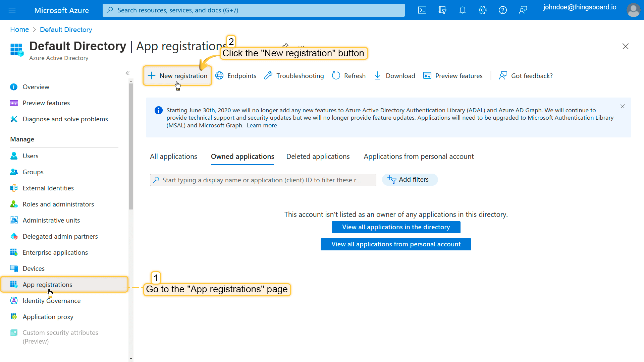Open the Learn more link
Viewport: 644px width, 362px height.
click(262, 125)
